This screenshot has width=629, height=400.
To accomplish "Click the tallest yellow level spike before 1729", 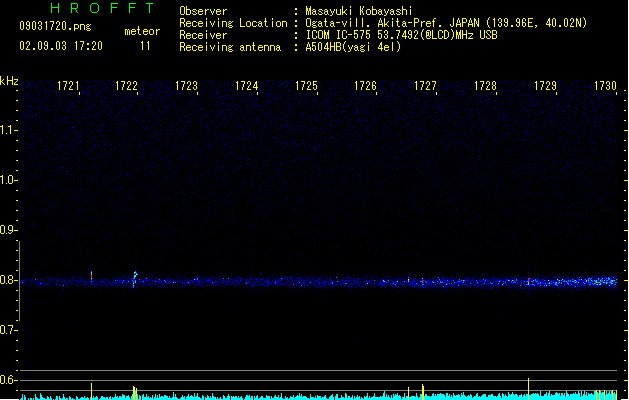I will (x=528, y=388).
